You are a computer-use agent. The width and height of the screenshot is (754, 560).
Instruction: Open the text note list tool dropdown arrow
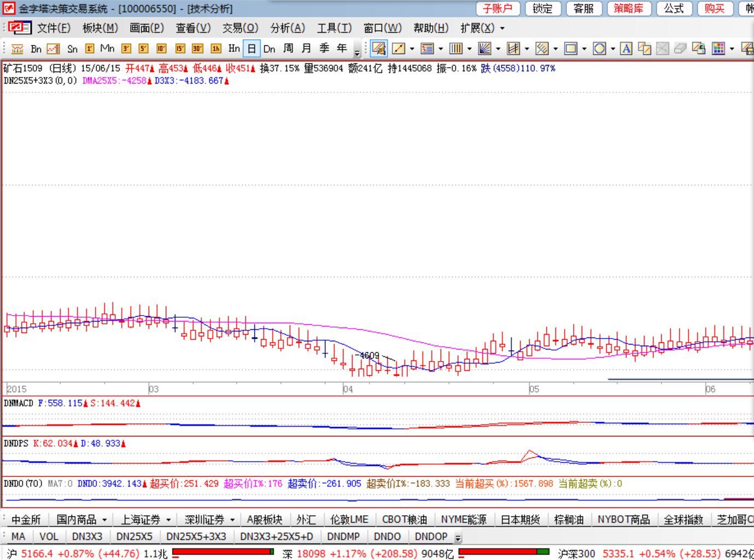click(441, 49)
